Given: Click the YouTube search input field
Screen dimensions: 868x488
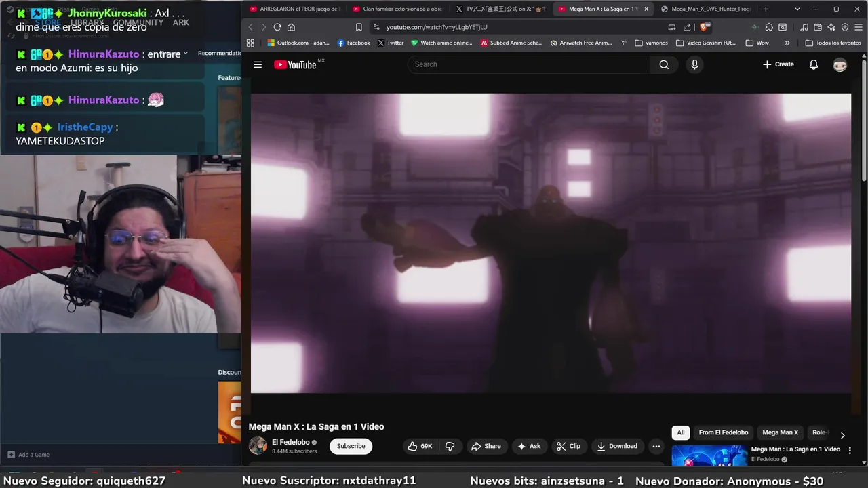Looking at the screenshot, I should (529, 64).
